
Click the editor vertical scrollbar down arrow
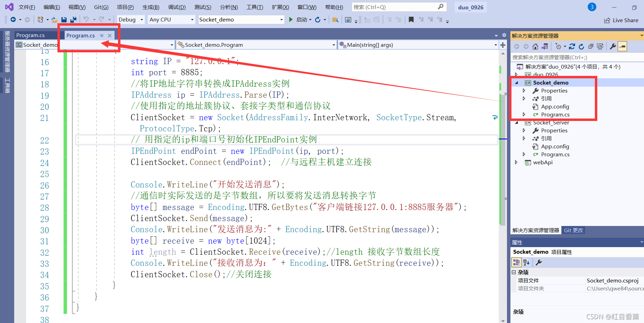point(503,321)
